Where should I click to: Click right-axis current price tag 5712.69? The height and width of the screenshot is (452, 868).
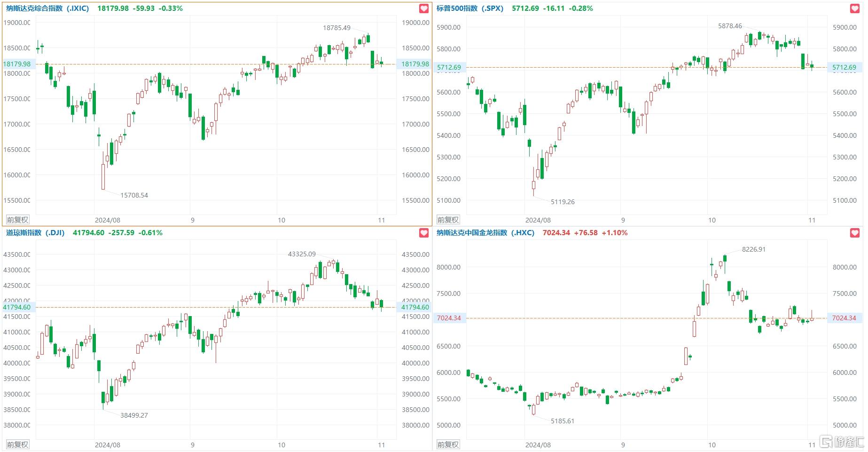(x=845, y=67)
